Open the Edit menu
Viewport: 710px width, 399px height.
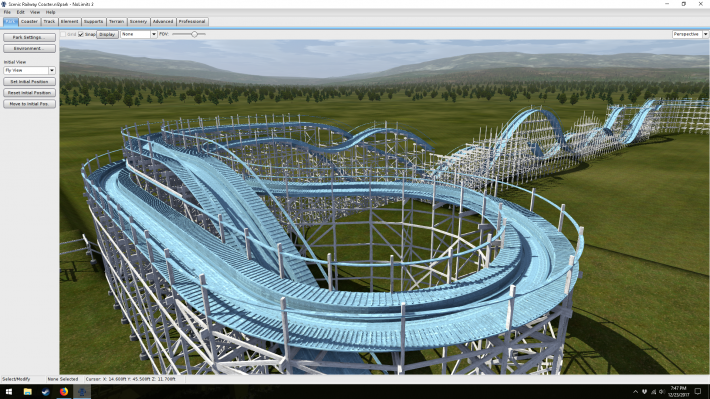pos(20,12)
